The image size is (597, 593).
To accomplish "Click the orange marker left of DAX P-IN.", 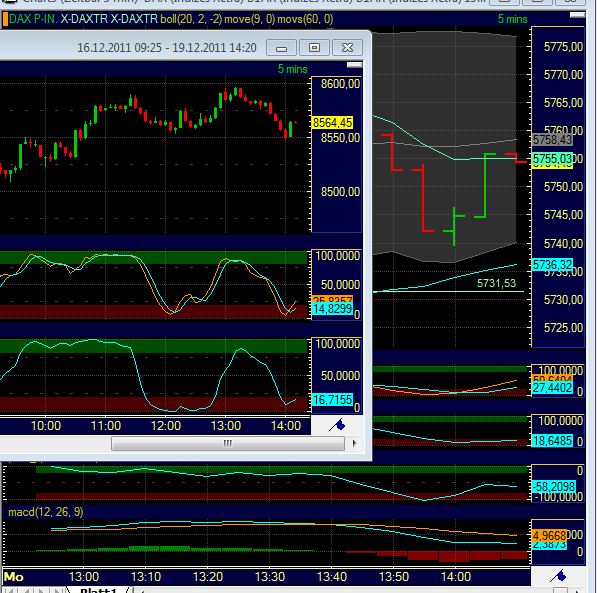I will click(5, 19).
